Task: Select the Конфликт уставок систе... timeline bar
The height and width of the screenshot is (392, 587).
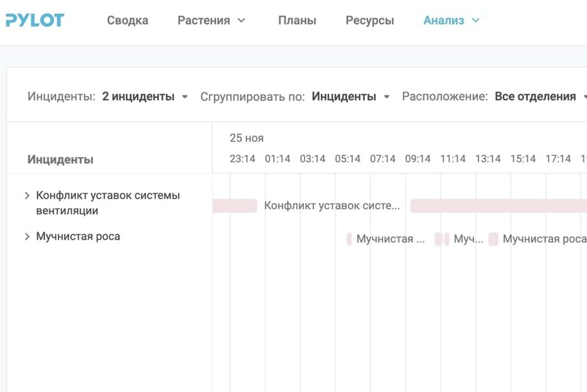Action: tap(236, 205)
